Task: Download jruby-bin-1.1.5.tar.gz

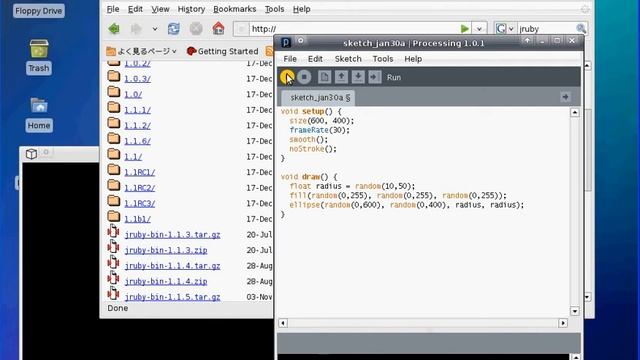Action: tap(172, 297)
